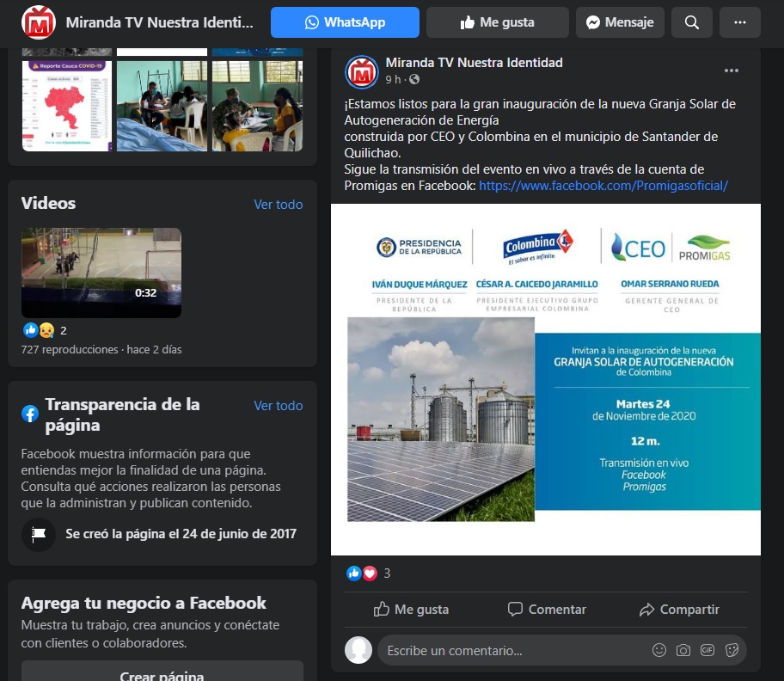This screenshot has width=784, height=681.
Task: Click the Miranda TV avatar on the post
Action: (362, 72)
